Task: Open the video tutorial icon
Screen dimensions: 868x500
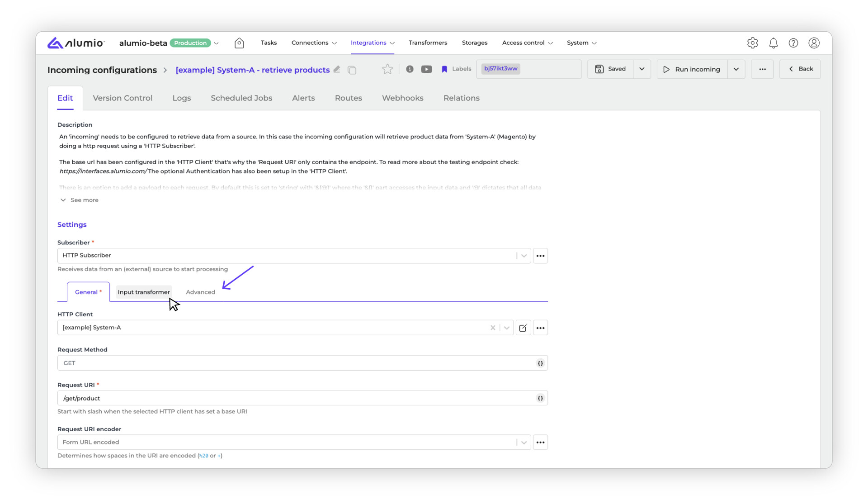Action: (x=426, y=69)
